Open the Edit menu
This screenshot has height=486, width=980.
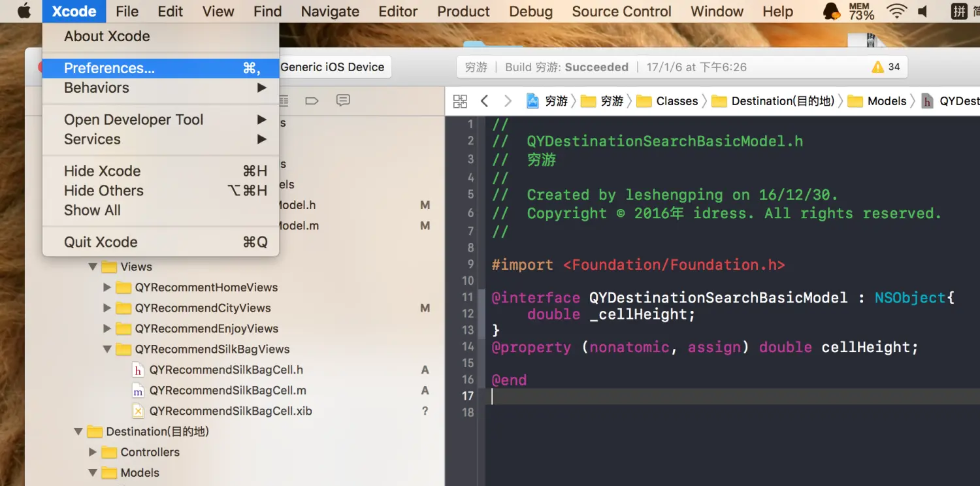(170, 11)
